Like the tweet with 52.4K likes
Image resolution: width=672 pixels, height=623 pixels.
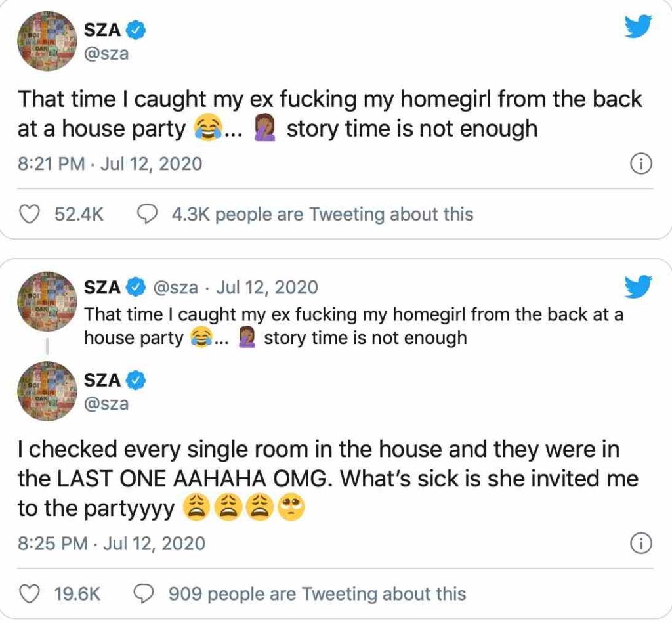click(x=29, y=214)
